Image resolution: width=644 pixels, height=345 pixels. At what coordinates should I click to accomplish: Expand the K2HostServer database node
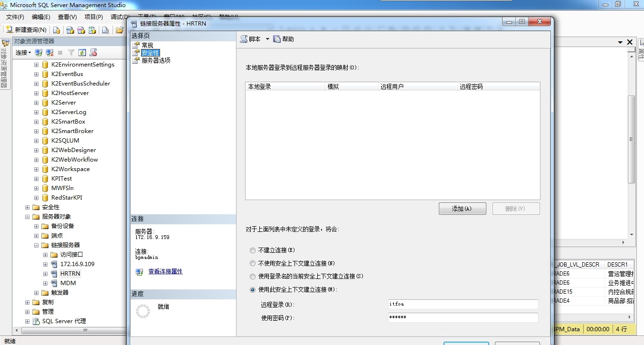pos(37,93)
